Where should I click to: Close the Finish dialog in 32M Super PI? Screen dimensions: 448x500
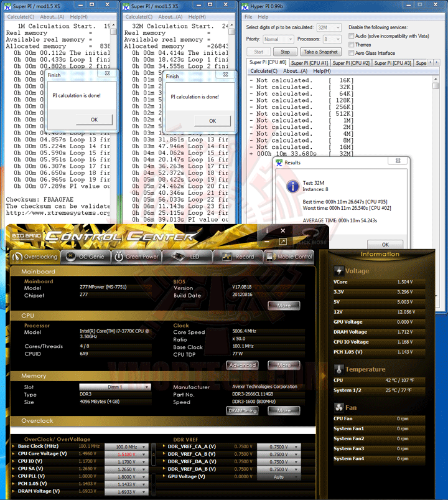point(226,75)
